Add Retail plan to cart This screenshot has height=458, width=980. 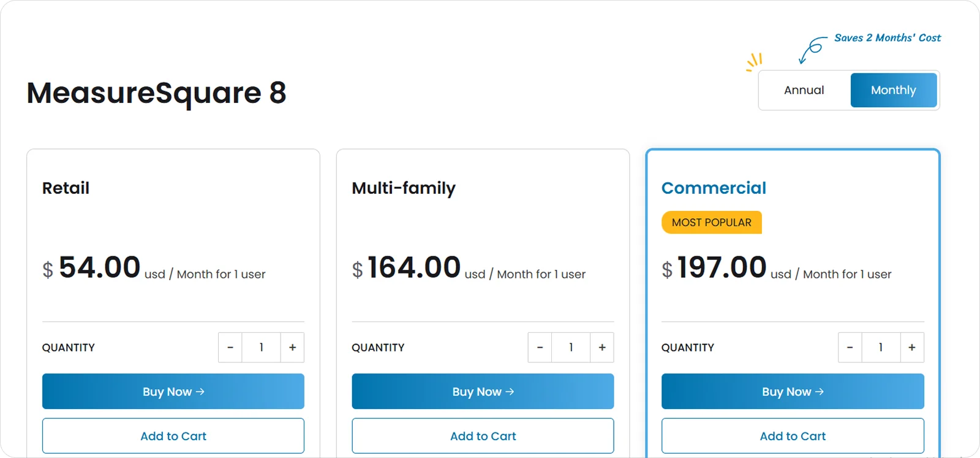[x=173, y=436]
